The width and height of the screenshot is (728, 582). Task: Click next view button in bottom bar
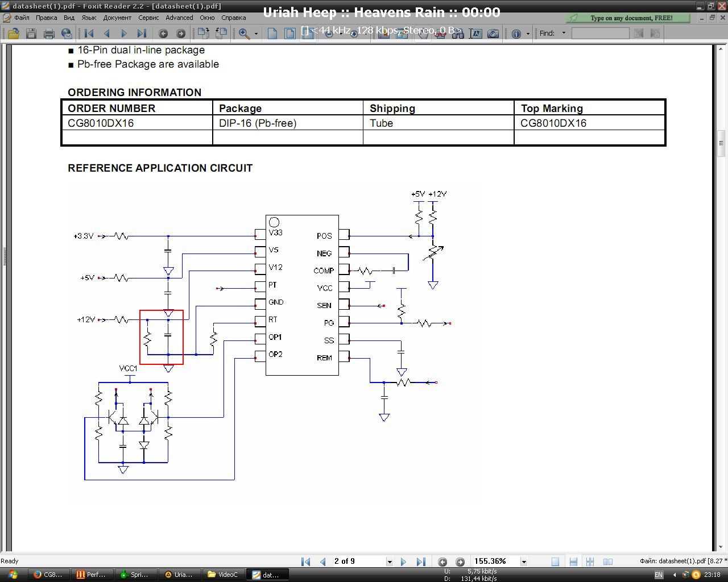click(460, 562)
